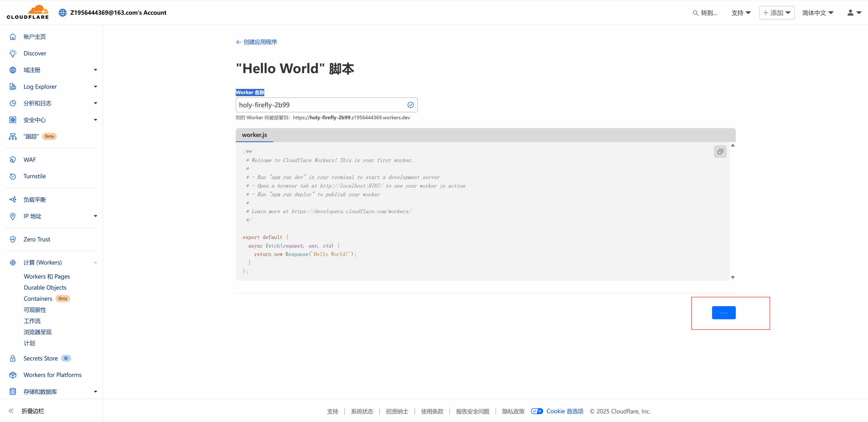Open 计划 menu item
This screenshot has height=422, width=868.
[x=29, y=343]
